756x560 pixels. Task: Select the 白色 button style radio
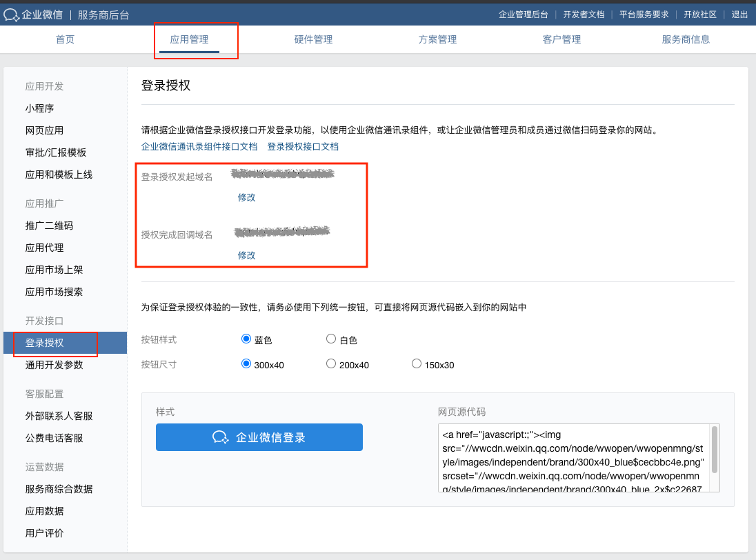click(331, 339)
